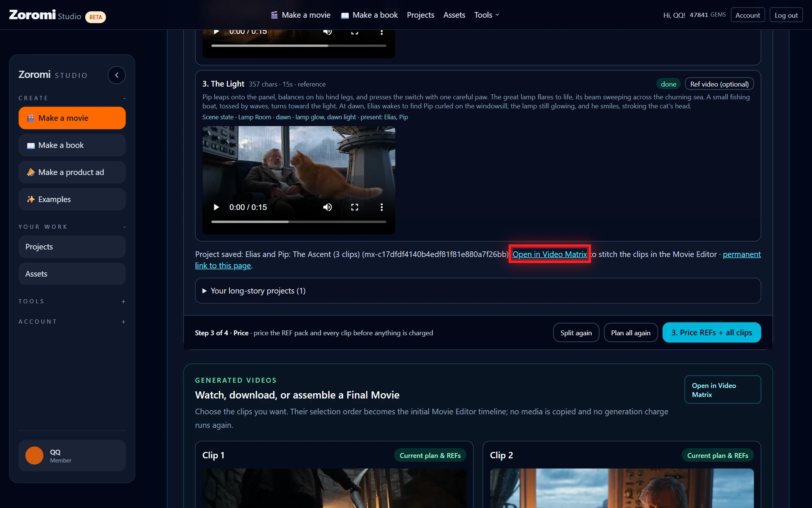Viewport: 812px width, 508px height.
Task: Open Examples in sidebar
Action: (x=72, y=199)
